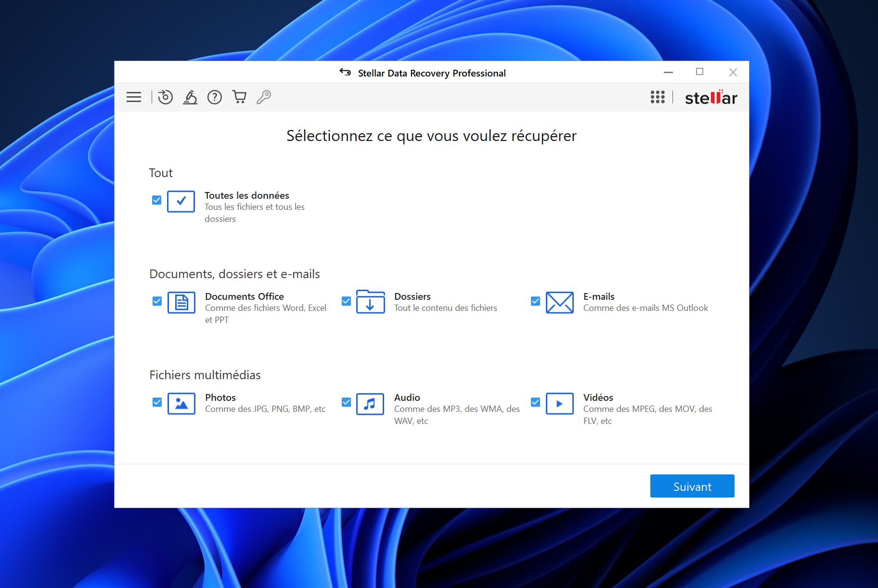
Task: Uncheck the Toutes les données checkbox
Action: click(x=156, y=200)
